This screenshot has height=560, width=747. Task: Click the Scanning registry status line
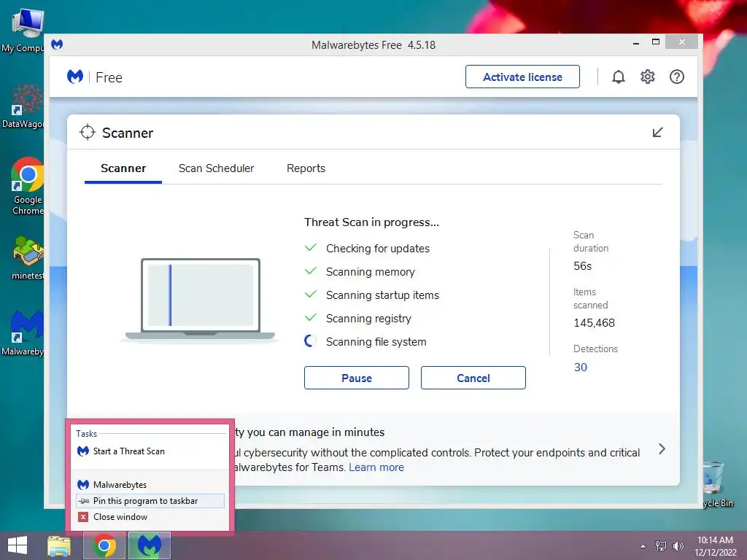[x=368, y=319]
